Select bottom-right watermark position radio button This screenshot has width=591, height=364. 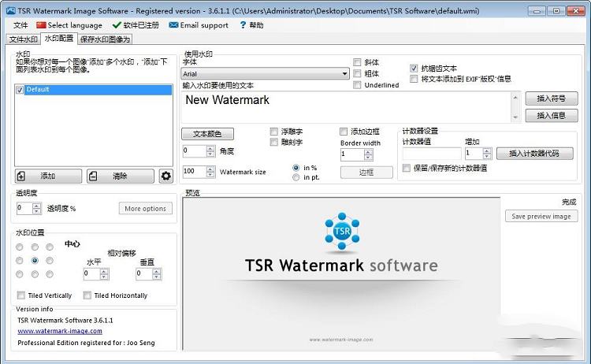point(50,274)
